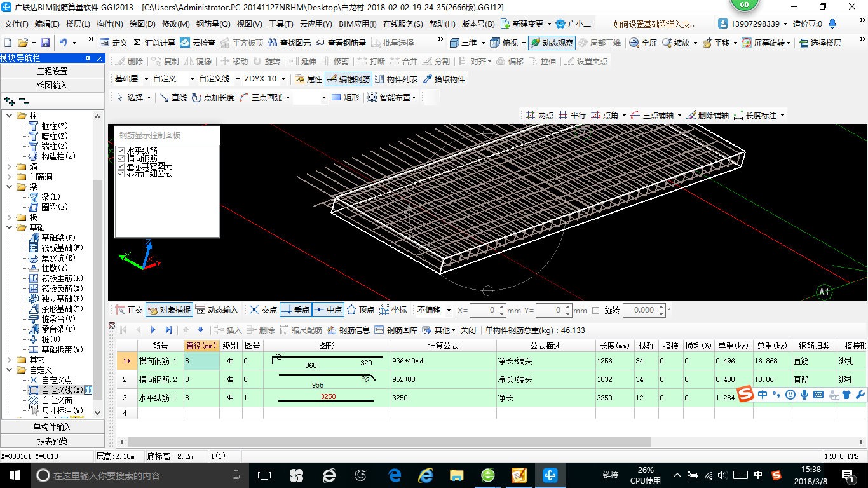Click the 报表预览 navigation button
The width and height of the screenshot is (868, 488).
tap(52, 440)
